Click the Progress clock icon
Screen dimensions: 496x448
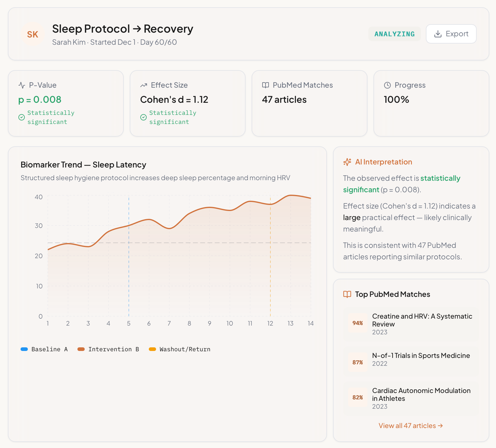pyautogui.click(x=387, y=85)
